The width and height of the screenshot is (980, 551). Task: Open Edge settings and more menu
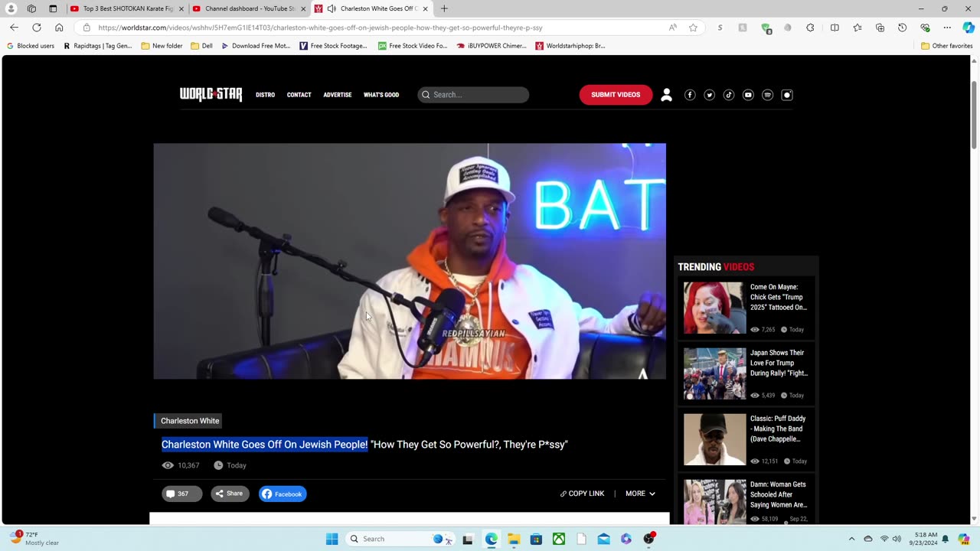coord(947,28)
